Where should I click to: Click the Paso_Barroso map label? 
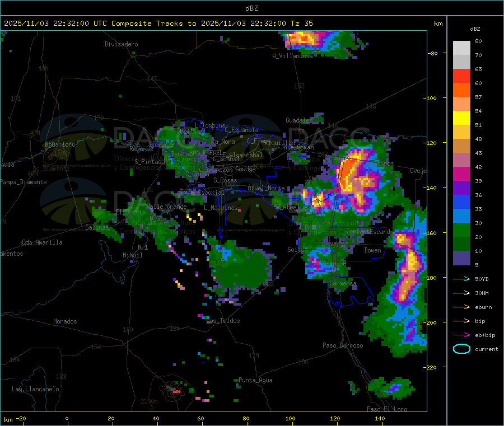tap(343, 345)
